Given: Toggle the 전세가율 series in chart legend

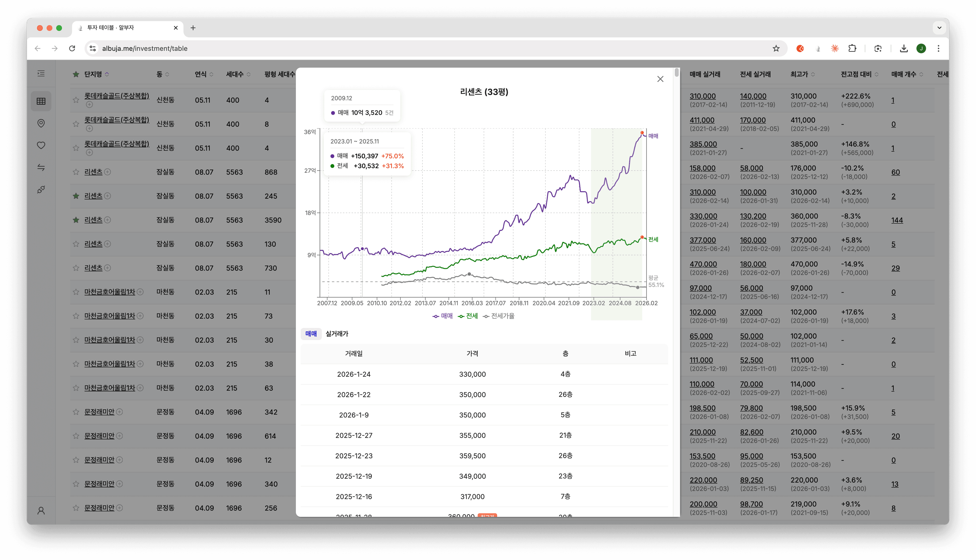Looking at the screenshot, I should coord(499,316).
